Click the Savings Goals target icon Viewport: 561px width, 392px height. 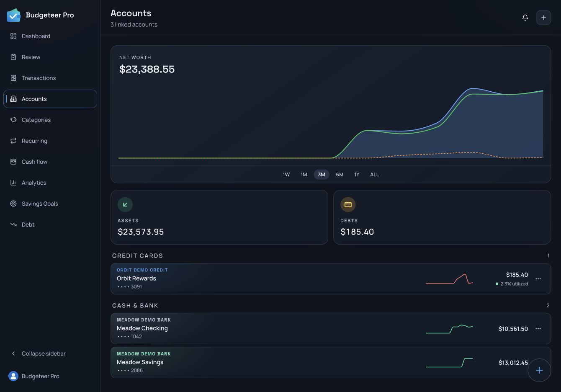click(x=13, y=204)
